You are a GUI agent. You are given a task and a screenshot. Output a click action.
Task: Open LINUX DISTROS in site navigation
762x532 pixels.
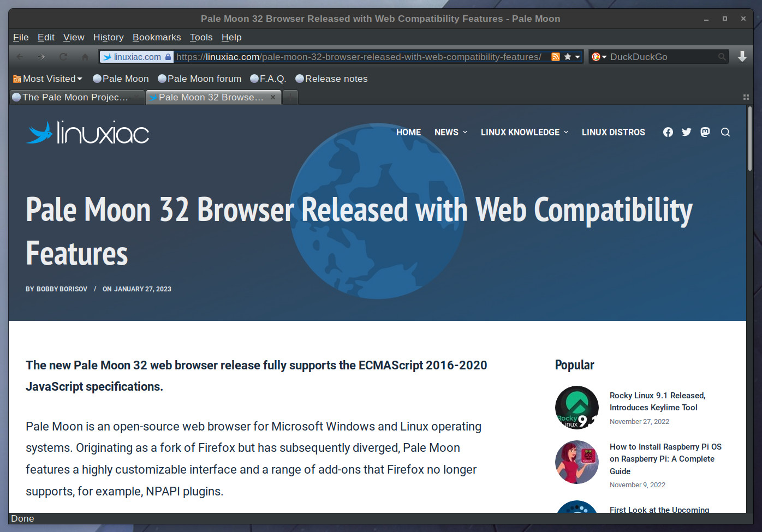click(613, 132)
